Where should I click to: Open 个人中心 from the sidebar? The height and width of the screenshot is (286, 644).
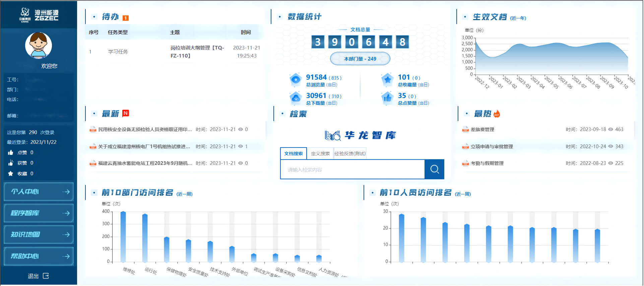pos(39,192)
